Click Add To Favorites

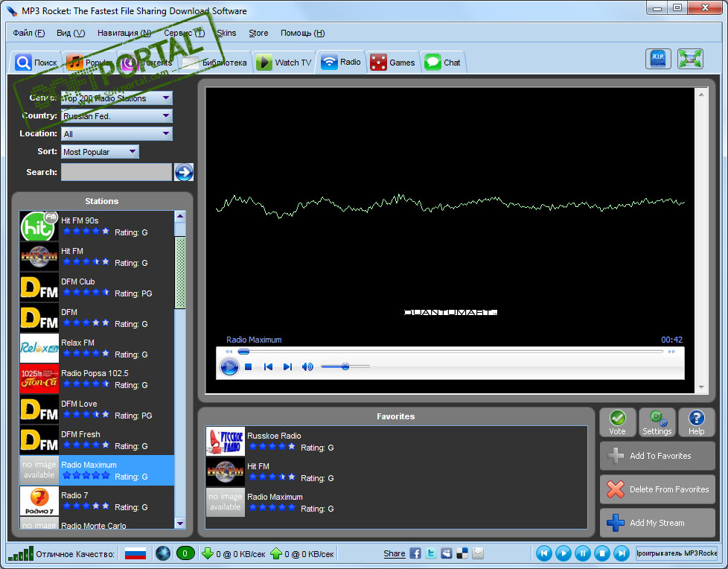tap(657, 456)
